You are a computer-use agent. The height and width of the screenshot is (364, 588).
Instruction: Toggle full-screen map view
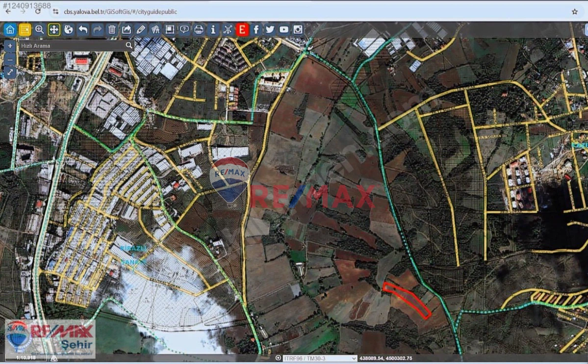tap(10, 73)
